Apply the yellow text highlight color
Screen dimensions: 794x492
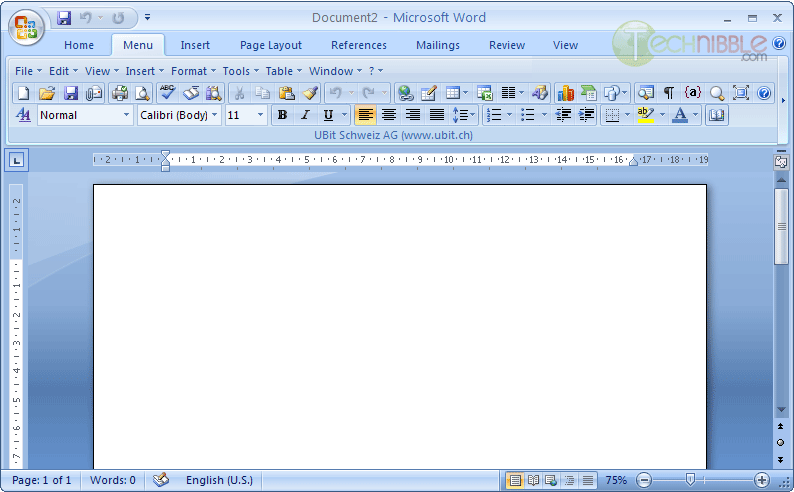[x=645, y=115]
